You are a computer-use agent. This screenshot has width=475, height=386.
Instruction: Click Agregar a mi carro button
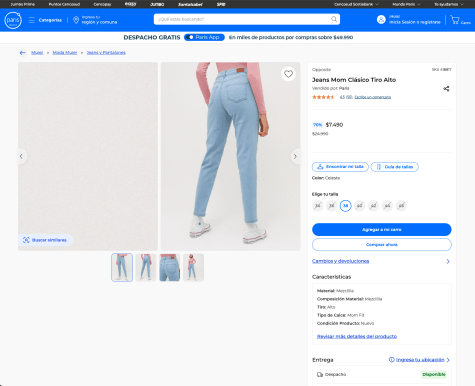click(382, 229)
